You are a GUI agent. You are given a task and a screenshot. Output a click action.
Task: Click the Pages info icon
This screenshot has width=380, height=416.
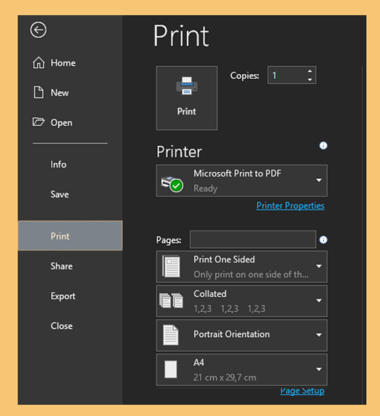point(323,240)
